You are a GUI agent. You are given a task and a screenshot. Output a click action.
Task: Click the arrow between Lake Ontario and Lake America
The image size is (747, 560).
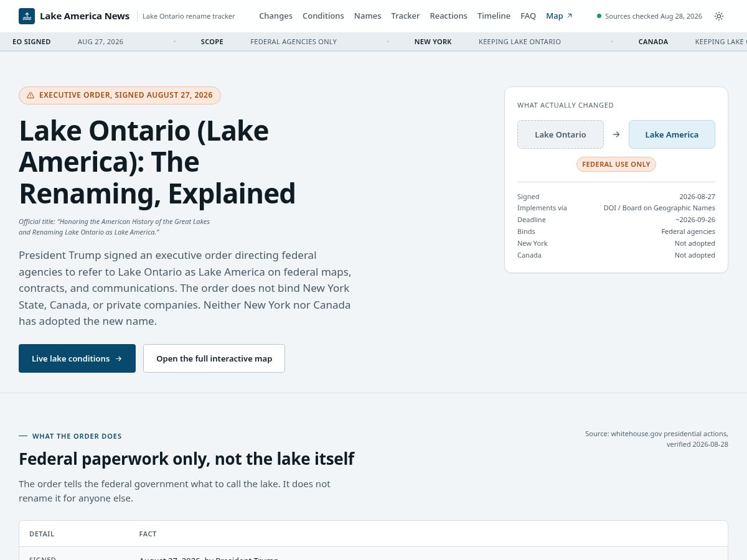pos(616,134)
